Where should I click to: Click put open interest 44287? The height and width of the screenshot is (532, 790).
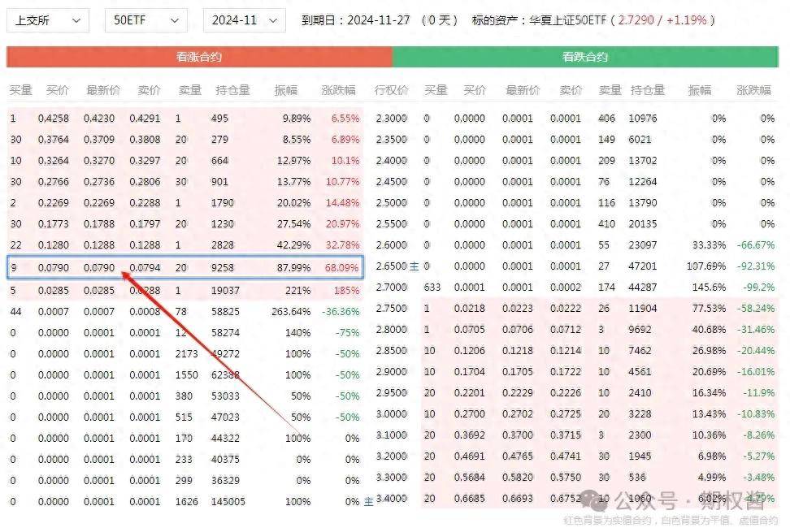point(643,288)
